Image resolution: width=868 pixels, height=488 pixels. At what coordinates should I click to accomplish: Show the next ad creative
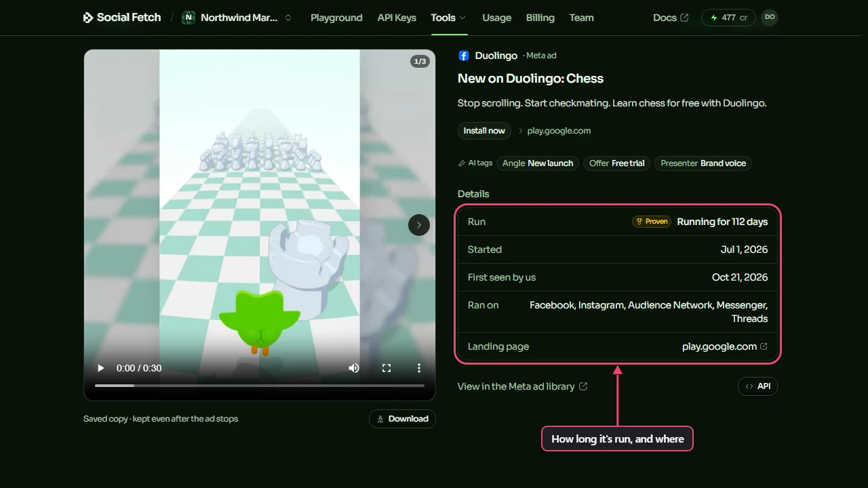pos(419,225)
